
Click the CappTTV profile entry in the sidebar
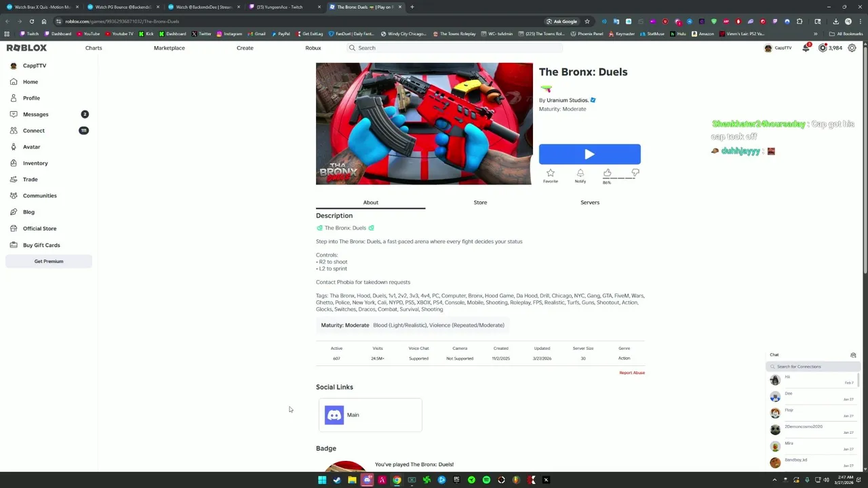tap(34, 66)
